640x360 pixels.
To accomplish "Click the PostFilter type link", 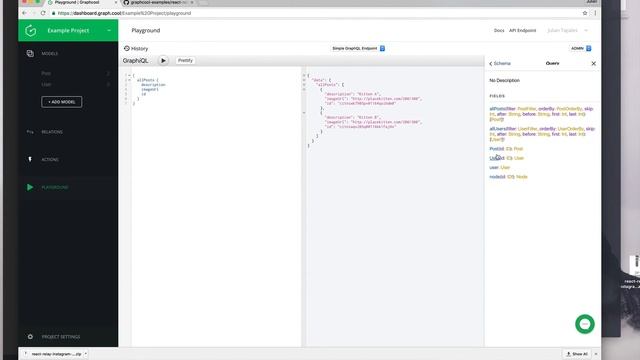I will pos(527,109).
